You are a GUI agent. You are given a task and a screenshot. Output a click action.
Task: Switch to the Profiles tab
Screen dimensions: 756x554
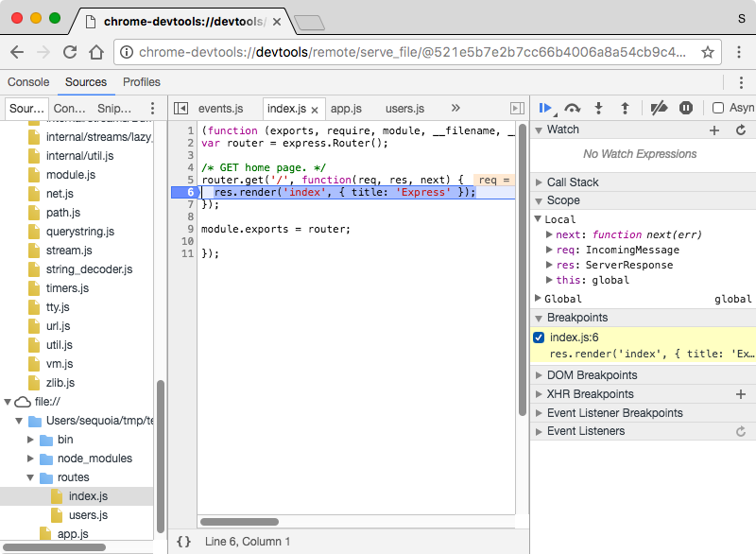(x=141, y=82)
